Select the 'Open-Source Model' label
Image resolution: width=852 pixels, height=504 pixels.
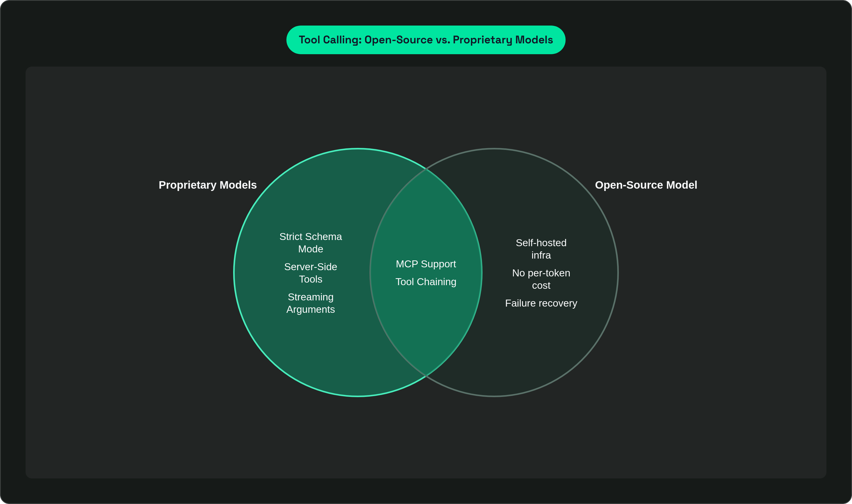click(646, 185)
